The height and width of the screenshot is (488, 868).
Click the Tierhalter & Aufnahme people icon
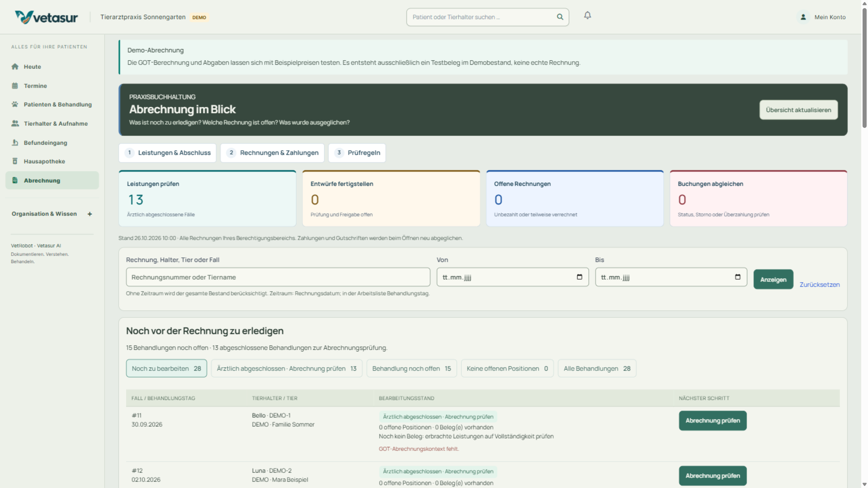pos(15,124)
